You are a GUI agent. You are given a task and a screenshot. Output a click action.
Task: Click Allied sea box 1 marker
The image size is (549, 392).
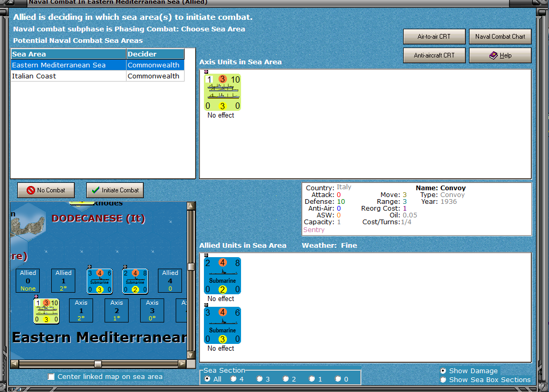coord(63,280)
